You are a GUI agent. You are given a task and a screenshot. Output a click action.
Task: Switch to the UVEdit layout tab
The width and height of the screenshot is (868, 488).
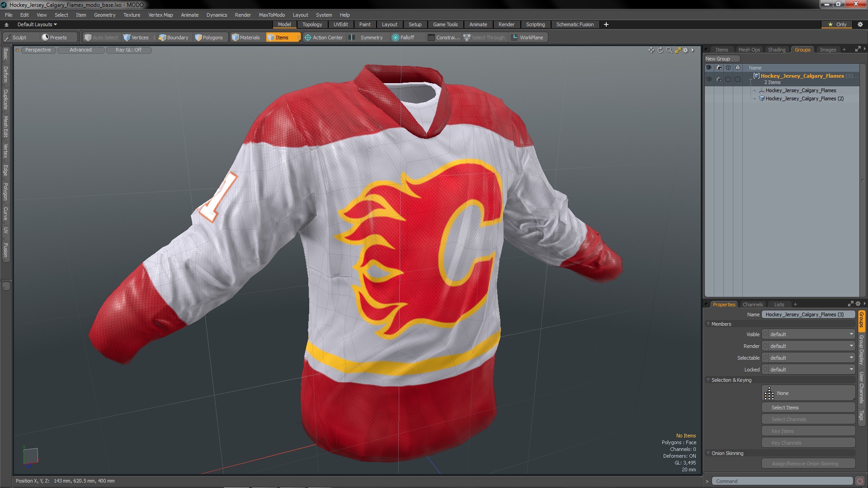[x=340, y=24]
